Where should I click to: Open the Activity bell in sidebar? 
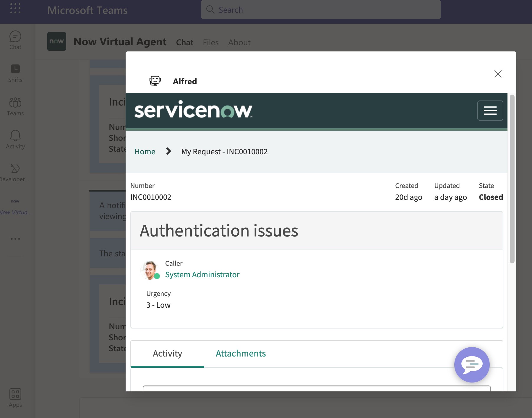[x=15, y=140]
